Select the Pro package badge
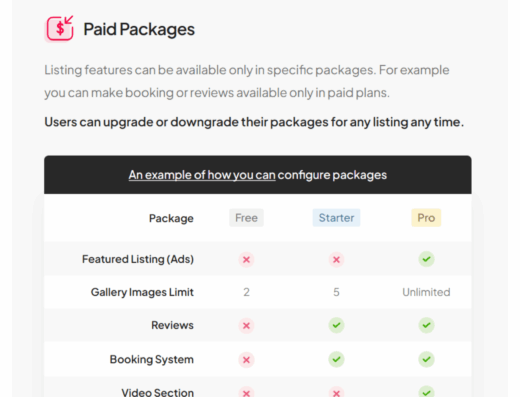This screenshot has width=520, height=397. click(x=426, y=218)
